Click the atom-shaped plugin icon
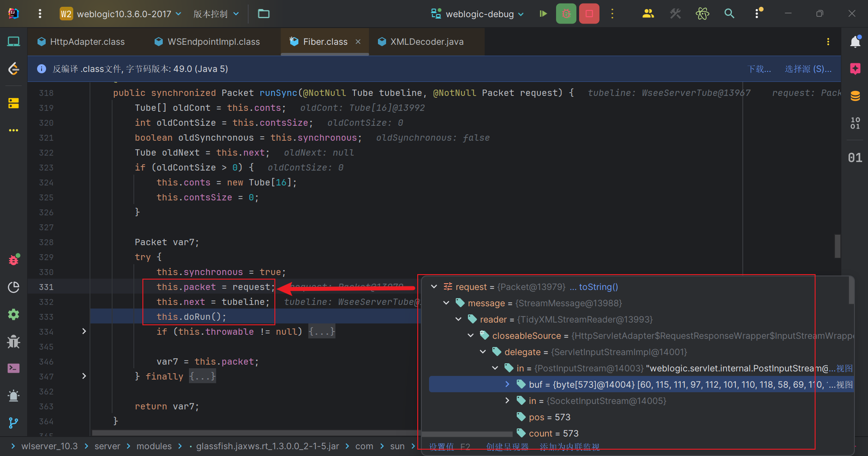Screen dimensions: 868x456 (703, 14)
